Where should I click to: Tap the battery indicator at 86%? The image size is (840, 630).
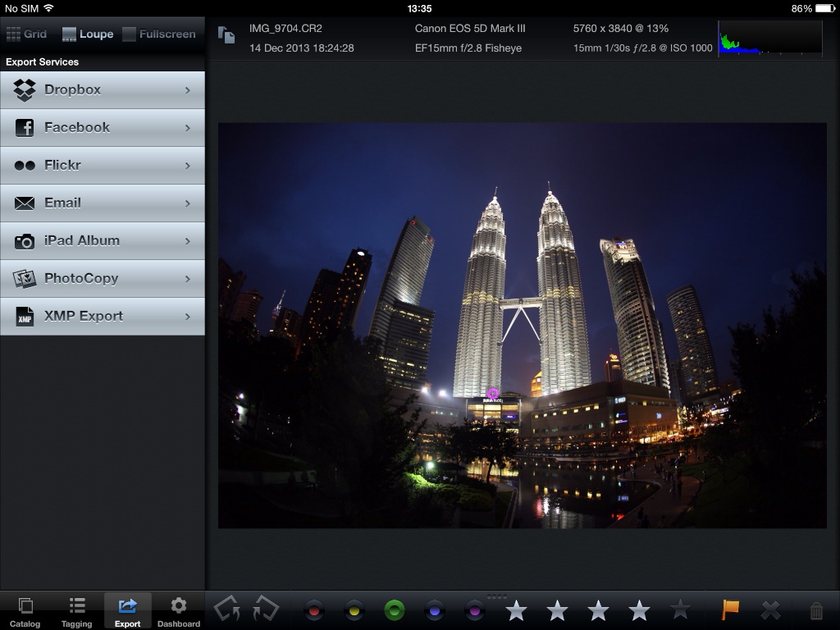[813, 8]
